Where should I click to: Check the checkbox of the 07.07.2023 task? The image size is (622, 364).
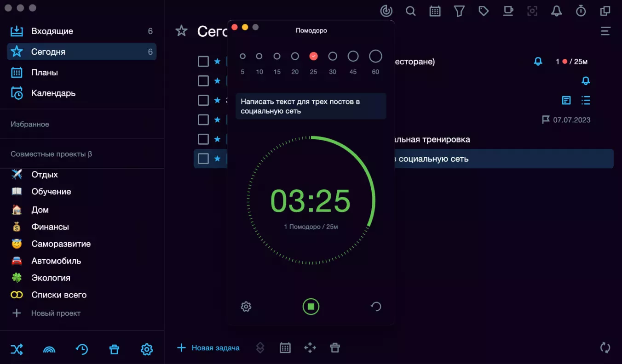[x=203, y=119]
